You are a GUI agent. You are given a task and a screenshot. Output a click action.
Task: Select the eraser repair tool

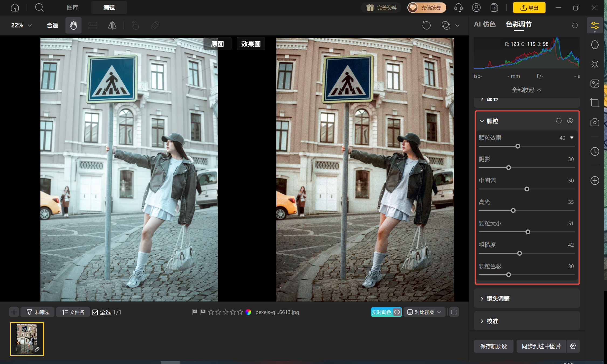point(155,25)
